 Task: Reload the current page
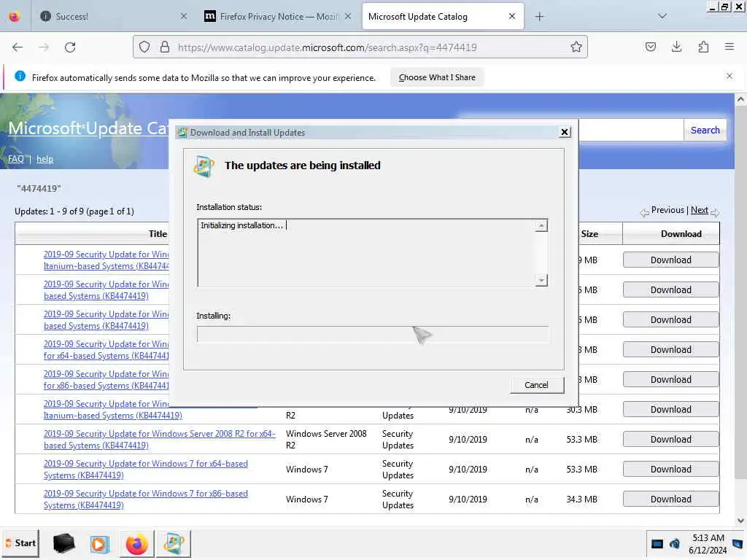click(70, 47)
